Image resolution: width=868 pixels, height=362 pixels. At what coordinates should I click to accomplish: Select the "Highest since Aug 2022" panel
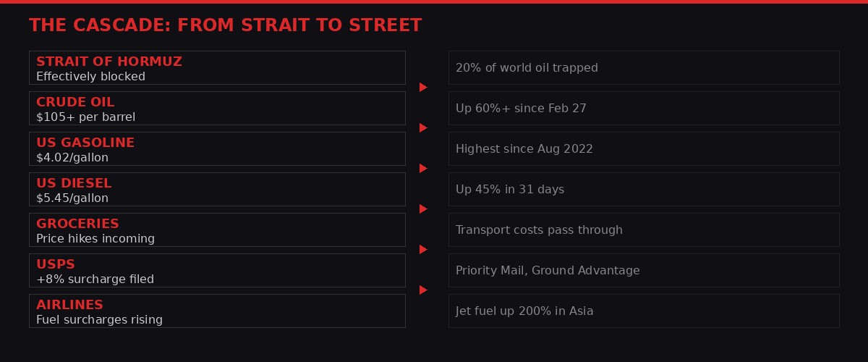point(643,149)
